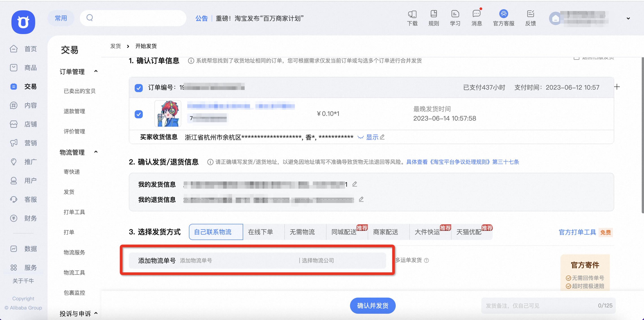The width and height of the screenshot is (644, 320).
Task: Switch to the 大件快运 tab
Action: [x=430, y=232]
